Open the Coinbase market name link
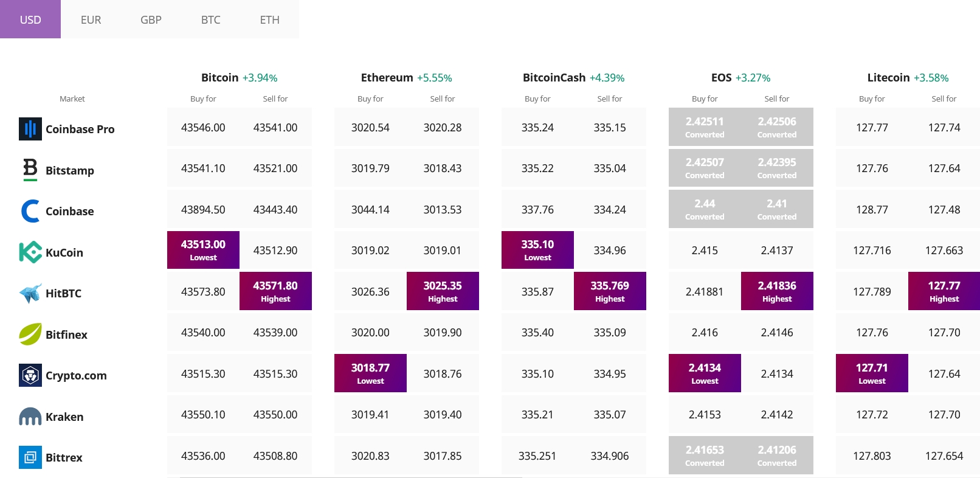Viewport: 980px width, 478px height. (70, 211)
